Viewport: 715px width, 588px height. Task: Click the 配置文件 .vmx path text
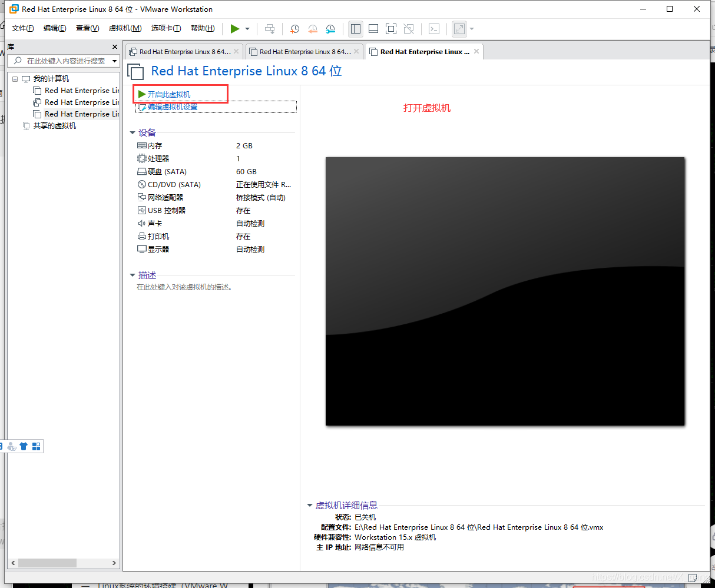point(479,527)
